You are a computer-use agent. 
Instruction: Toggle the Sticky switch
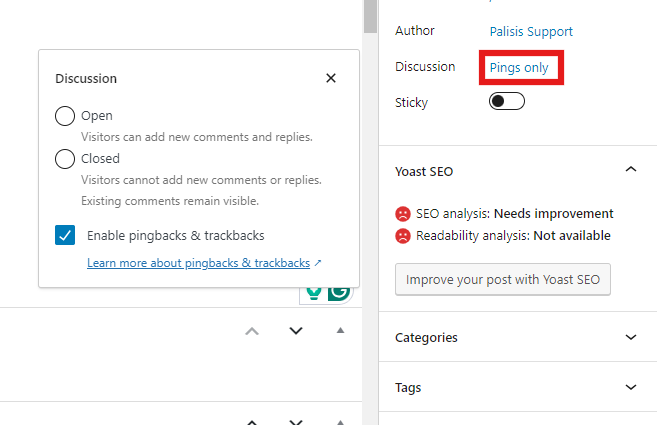coord(507,101)
